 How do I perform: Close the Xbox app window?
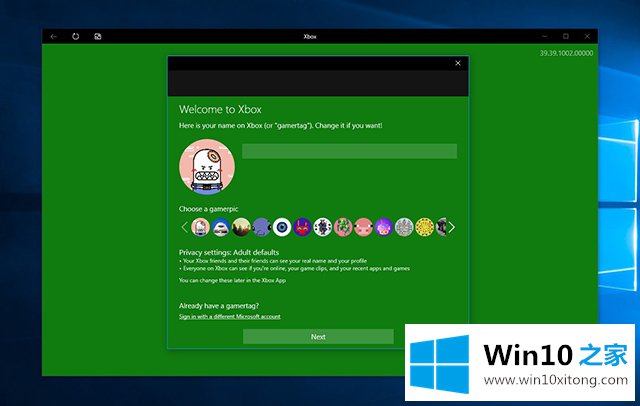tap(587, 36)
